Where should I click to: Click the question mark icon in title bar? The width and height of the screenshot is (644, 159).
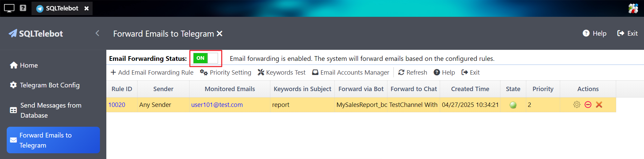(x=23, y=8)
